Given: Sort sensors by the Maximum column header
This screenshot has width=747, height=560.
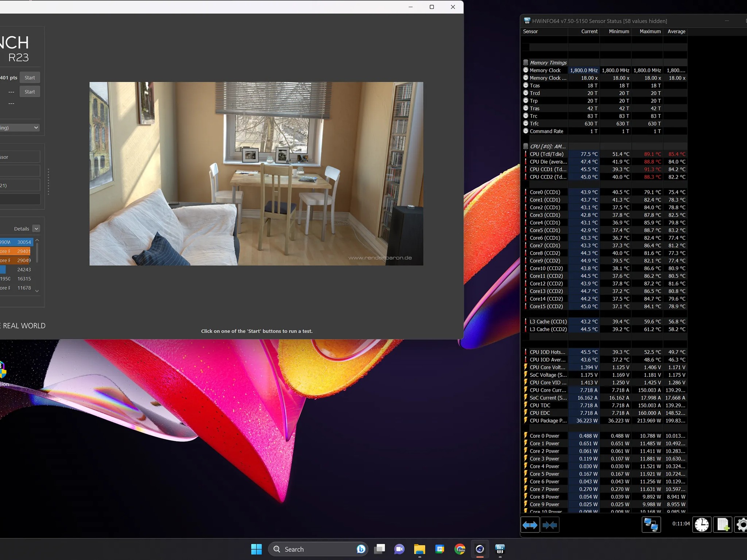Looking at the screenshot, I should 650,31.
